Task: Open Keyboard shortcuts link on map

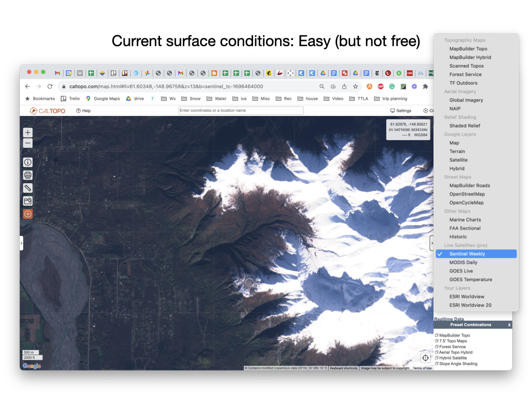Action: click(x=343, y=368)
